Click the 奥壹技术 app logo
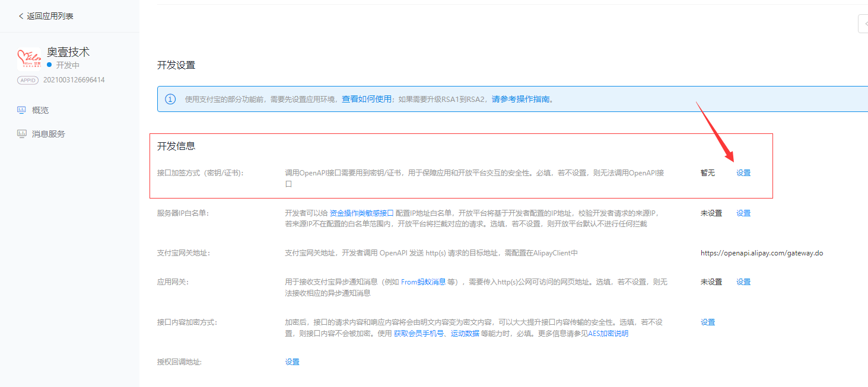The image size is (868, 387). coord(29,59)
